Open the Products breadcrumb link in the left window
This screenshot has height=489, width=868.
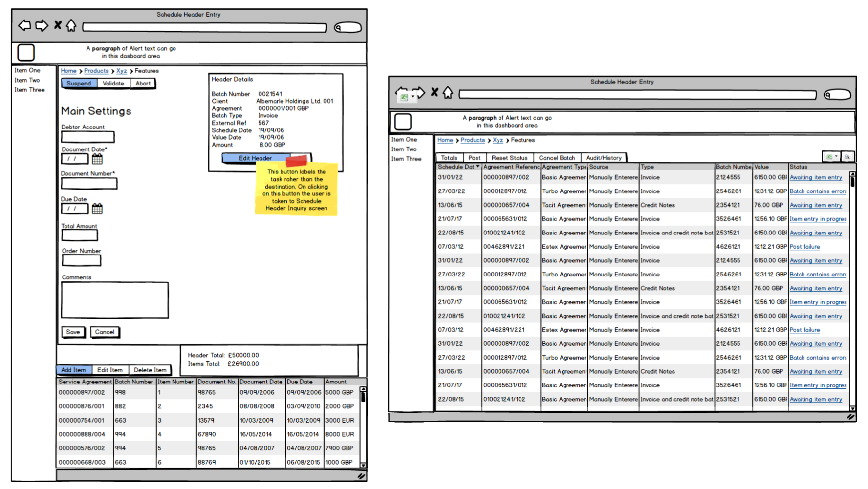point(96,71)
